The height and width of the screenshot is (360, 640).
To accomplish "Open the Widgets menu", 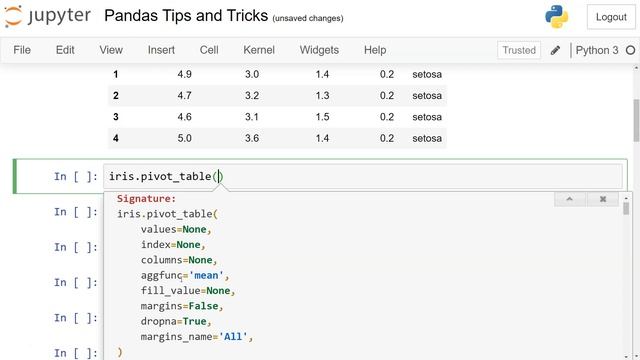I will click(x=319, y=50).
